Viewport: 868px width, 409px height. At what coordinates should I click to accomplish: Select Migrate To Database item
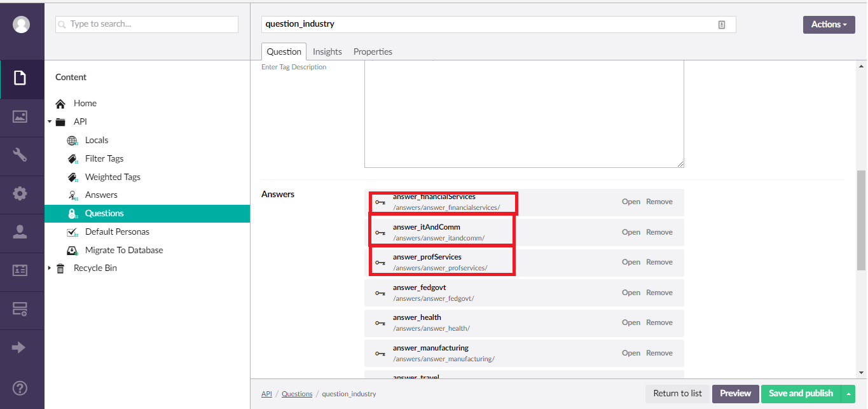(x=124, y=250)
